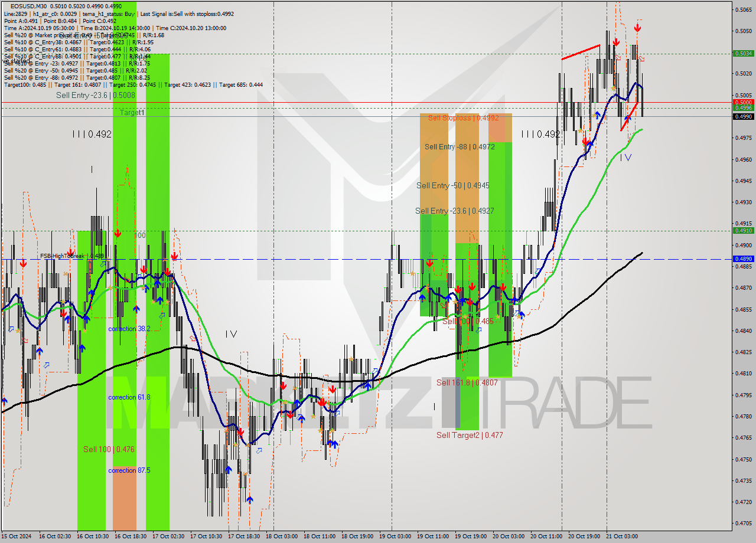Click the 0.4870 price axis tick
This screenshot has height=543, width=756.
tap(743, 287)
